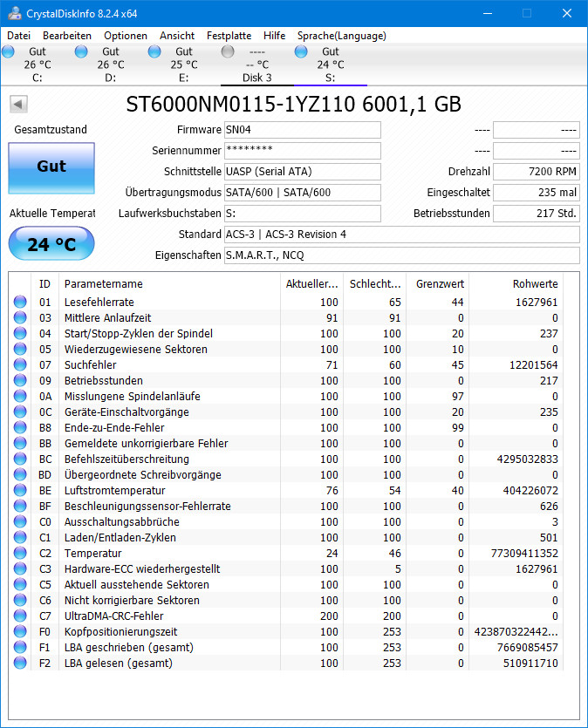The width and height of the screenshot is (588, 728).
Task: Click raw value 4295032833
Action: point(527,459)
